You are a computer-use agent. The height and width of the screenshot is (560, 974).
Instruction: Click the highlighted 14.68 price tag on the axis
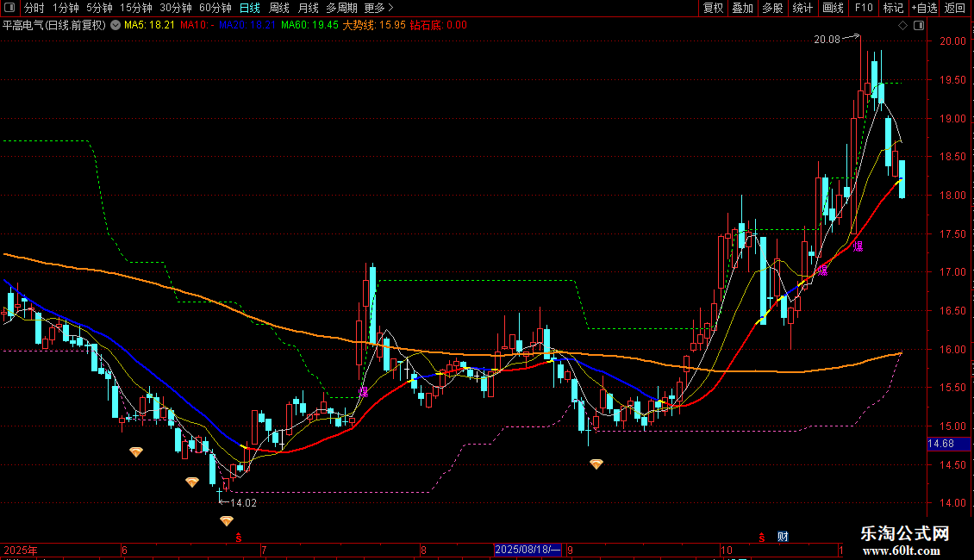[x=948, y=444]
